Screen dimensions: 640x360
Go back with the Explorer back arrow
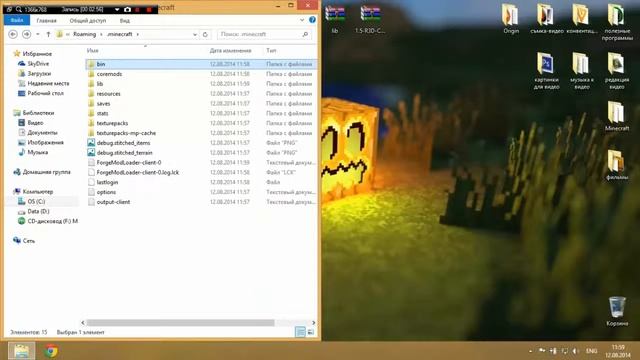(x=13, y=34)
